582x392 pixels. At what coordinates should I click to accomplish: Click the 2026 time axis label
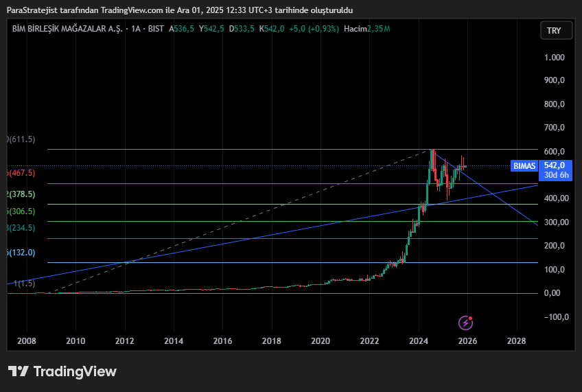tap(467, 341)
